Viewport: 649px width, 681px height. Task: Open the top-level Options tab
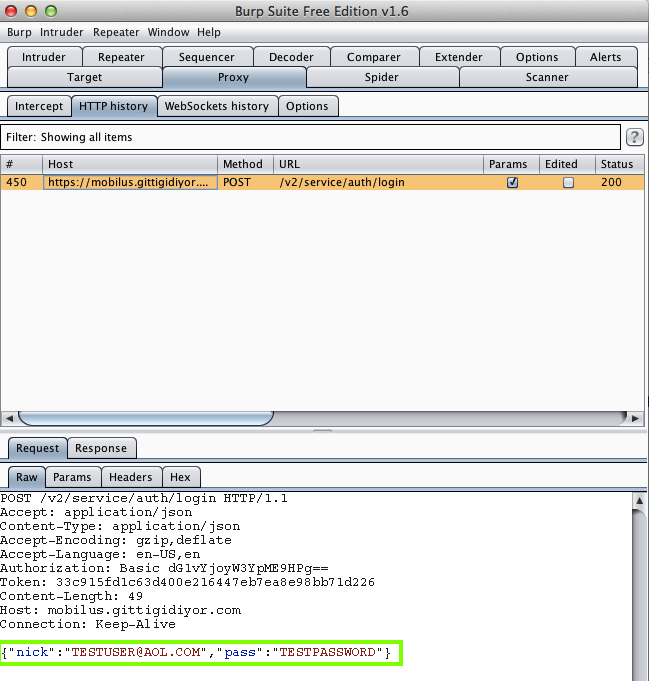[x=537, y=57]
